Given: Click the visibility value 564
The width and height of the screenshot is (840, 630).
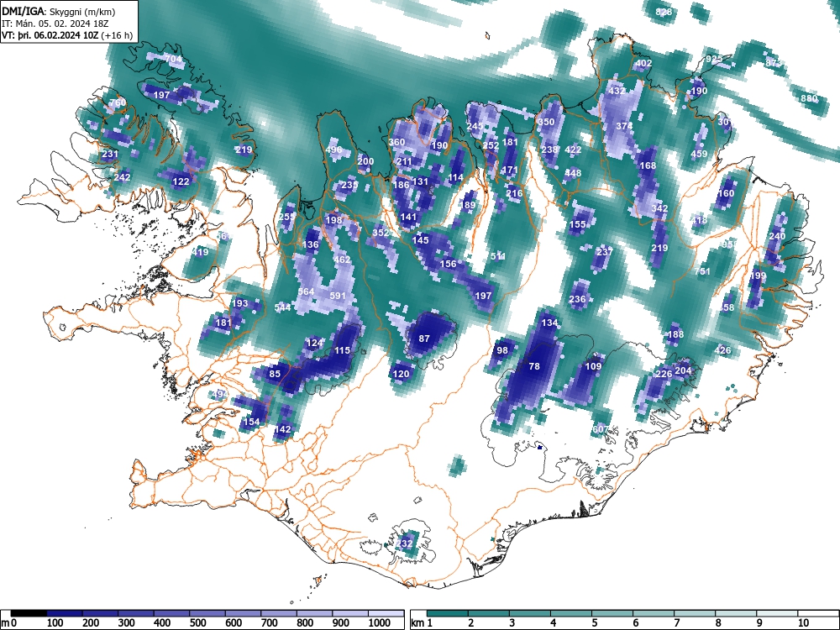Looking at the screenshot, I should pos(306,291).
